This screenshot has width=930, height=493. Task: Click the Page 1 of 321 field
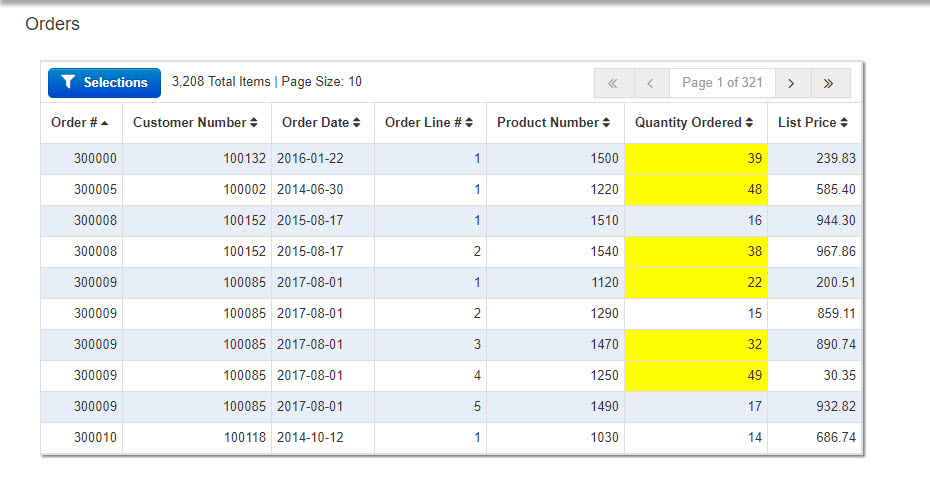(x=721, y=83)
